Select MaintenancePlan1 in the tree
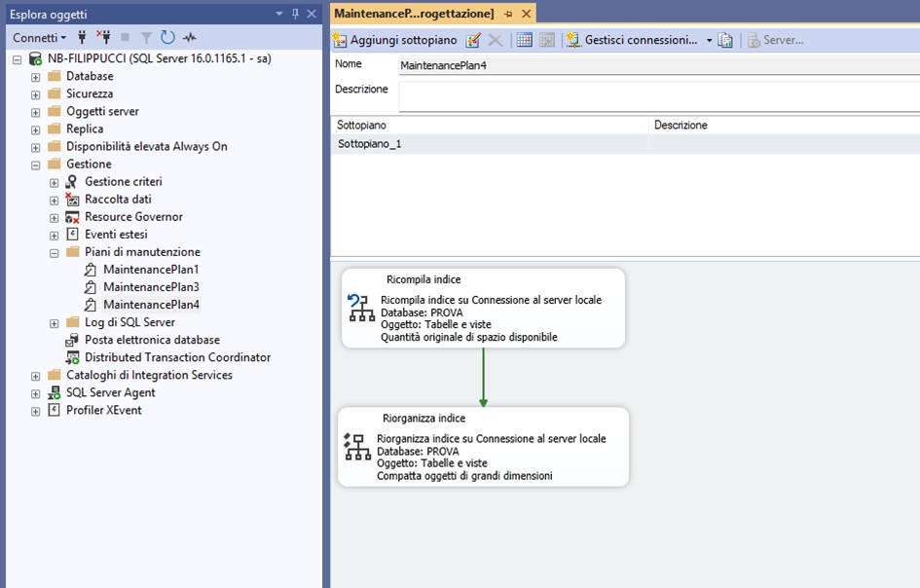 click(151, 270)
